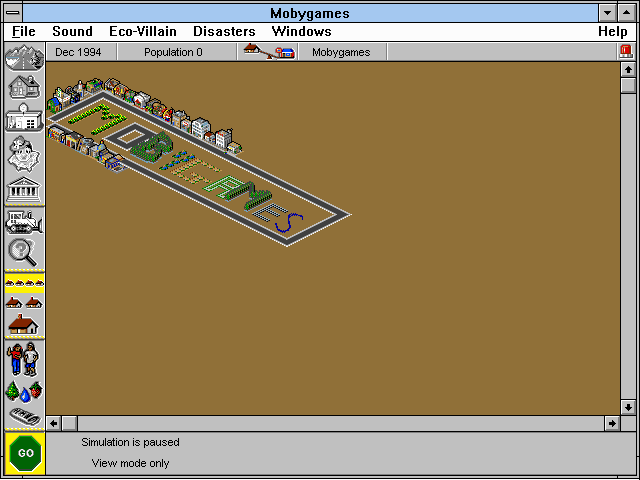Click the white apartment building on the map
Image resolution: width=640 pixels, height=480 pixels.
pos(200,128)
